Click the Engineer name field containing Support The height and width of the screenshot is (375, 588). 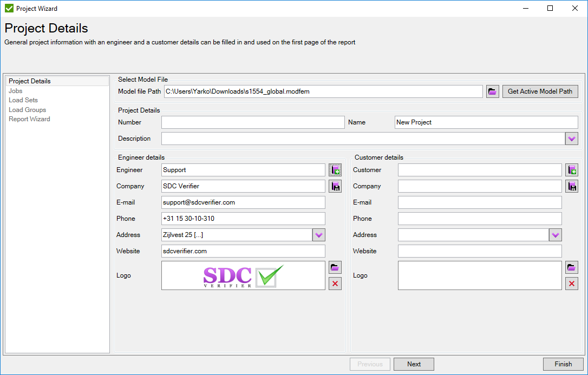[243, 170]
